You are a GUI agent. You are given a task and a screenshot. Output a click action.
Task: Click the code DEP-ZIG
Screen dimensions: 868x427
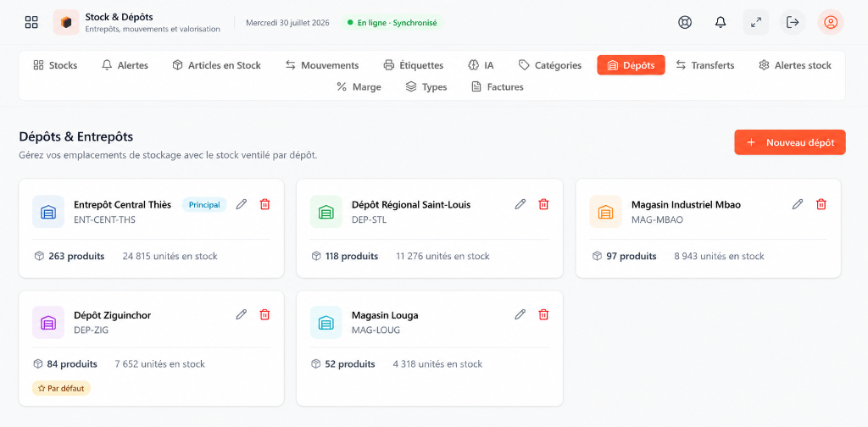(x=92, y=330)
